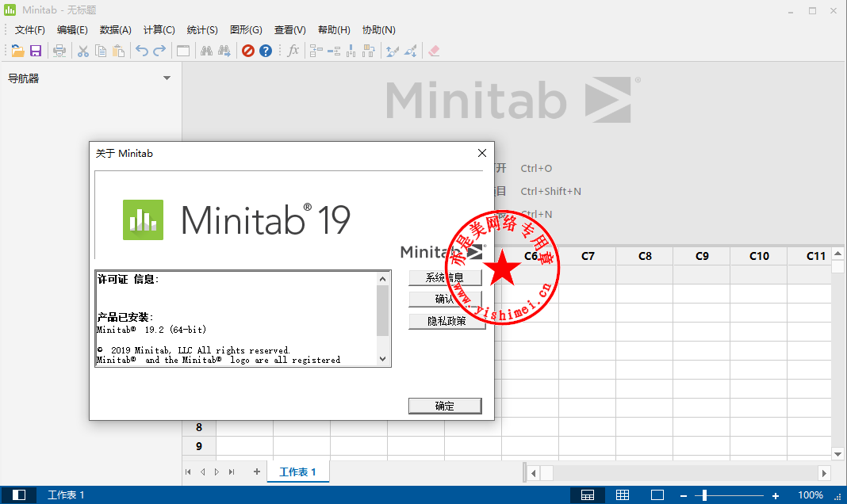Click the zoom out minus button
Image resolution: width=847 pixels, height=504 pixels.
pyautogui.click(x=684, y=495)
